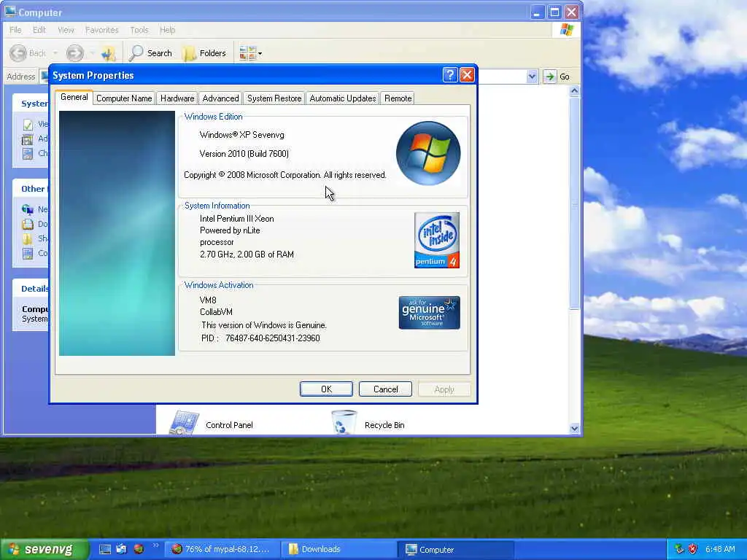Click the Control Panel icon in Other Places
The height and width of the screenshot is (560, 747).
pyautogui.click(x=28, y=253)
